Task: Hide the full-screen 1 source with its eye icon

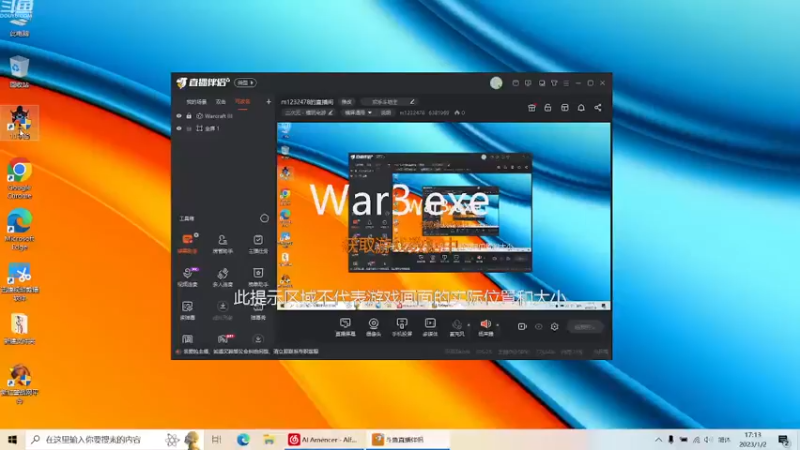Action: pyautogui.click(x=179, y=129)
